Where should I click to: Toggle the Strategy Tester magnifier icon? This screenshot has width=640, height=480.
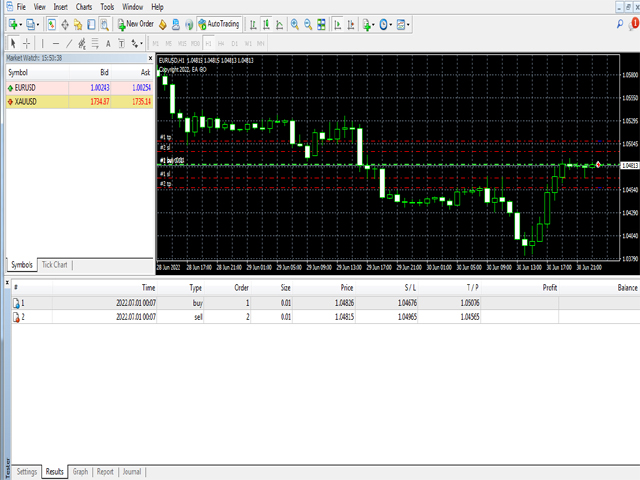(x=104, y=24)
